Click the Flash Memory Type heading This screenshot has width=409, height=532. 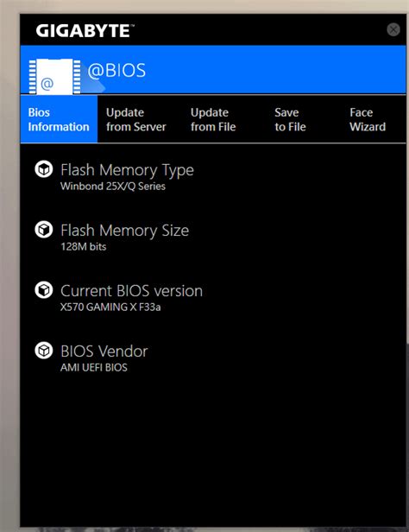(127, 170)
